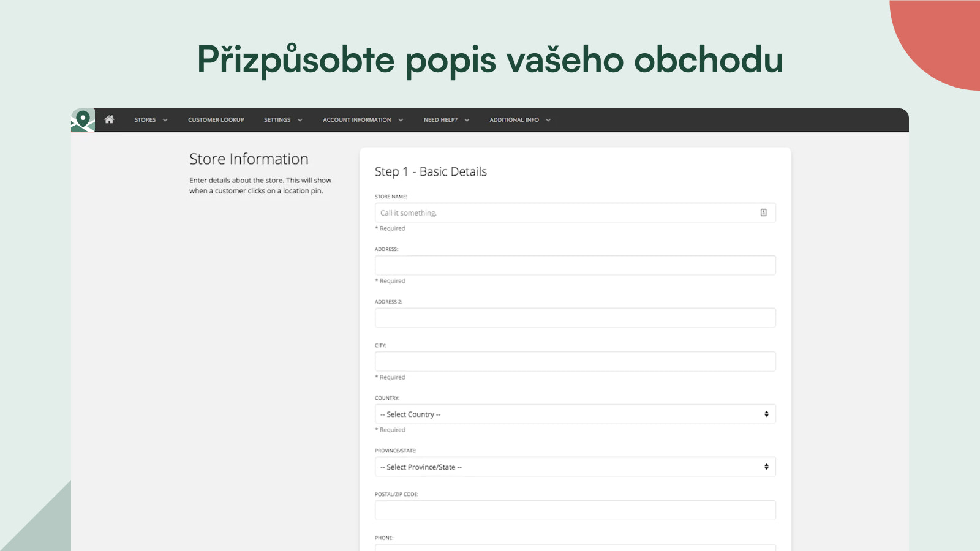Open Account Information menu

[356, 120]
